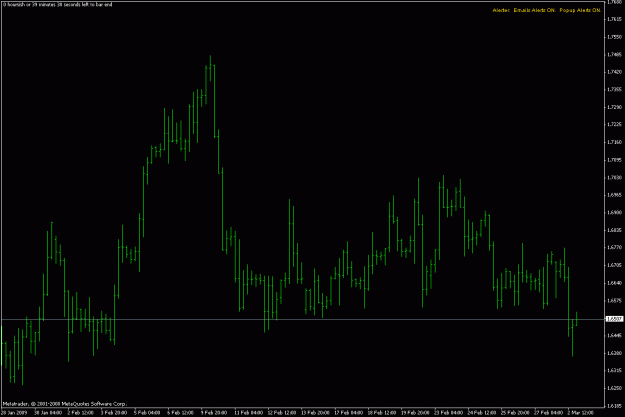625x417 pixels.
Task: Click the 30 Jan 04:00 time label
Action: [48, 413]
